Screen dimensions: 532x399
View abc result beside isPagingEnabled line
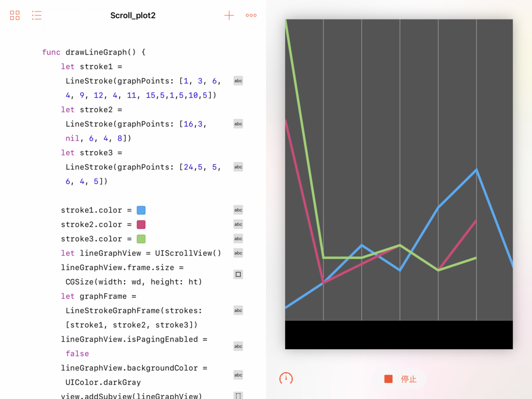click(x=238, y=347)
